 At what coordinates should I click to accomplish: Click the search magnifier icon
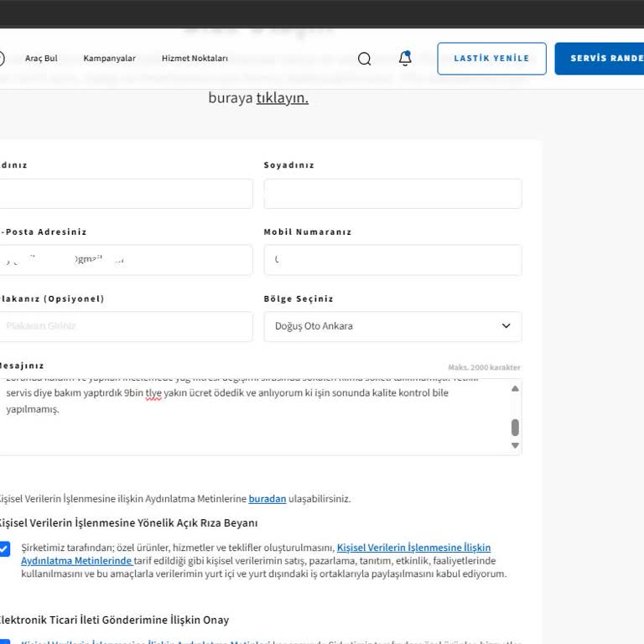click(364, 59)
